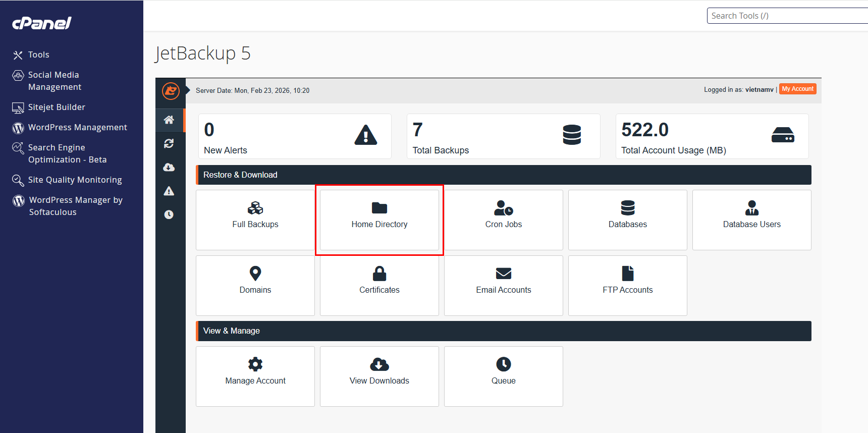Open the Manage Account tile
The image size is (868, 433).
coord(255,376)
